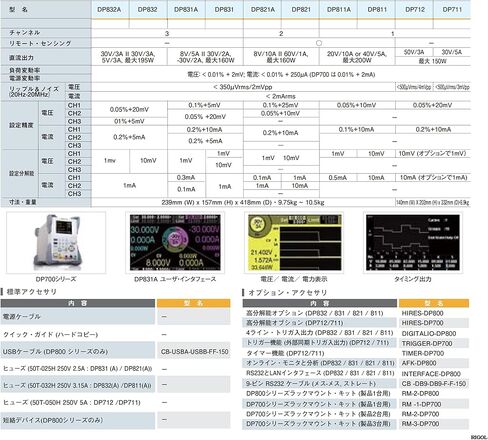Open the DP700シリーズ product photo
The image size is (488, 440).
click(x=56, y=243)
